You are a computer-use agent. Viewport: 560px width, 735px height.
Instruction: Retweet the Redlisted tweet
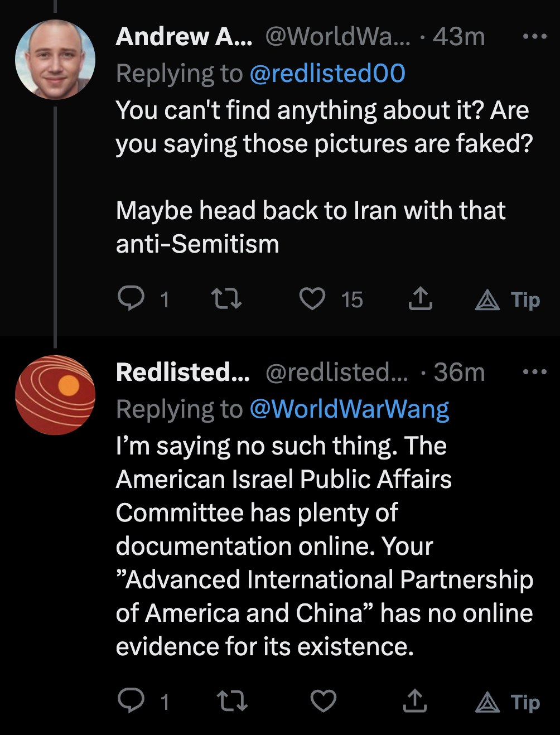(x=232, y=701)
